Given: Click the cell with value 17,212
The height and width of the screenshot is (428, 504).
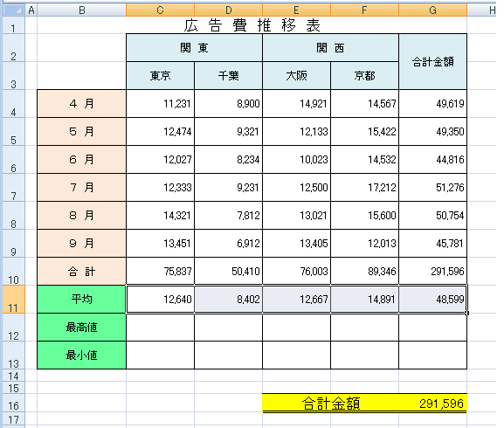Looking at the screenshot, I should pos(364,187).
